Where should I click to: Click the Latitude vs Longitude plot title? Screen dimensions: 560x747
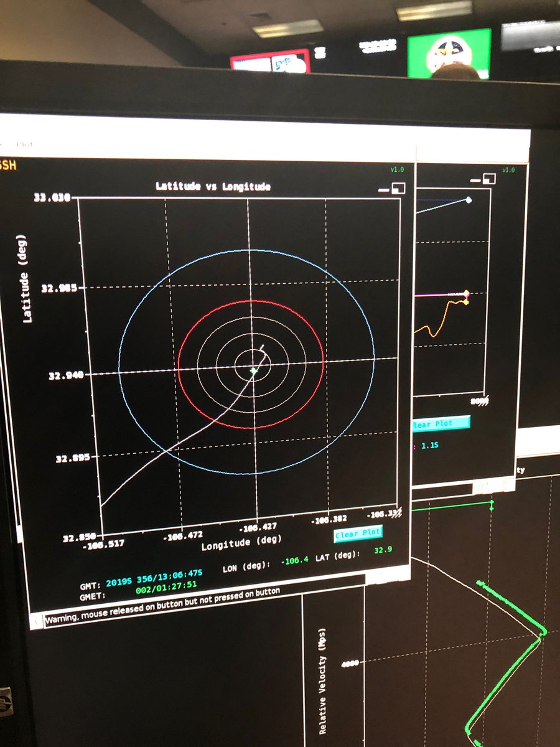[x=213, y=186]
